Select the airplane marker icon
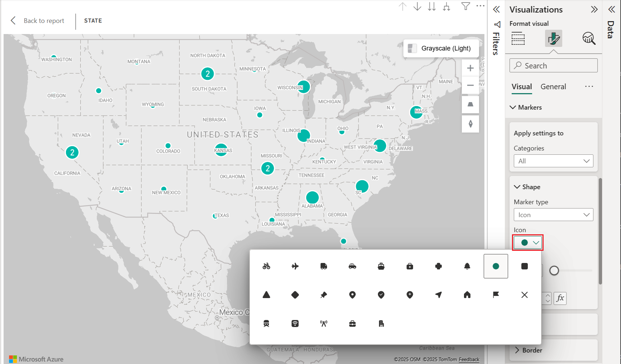The image size is (621, 364). [x=295, y=266]
